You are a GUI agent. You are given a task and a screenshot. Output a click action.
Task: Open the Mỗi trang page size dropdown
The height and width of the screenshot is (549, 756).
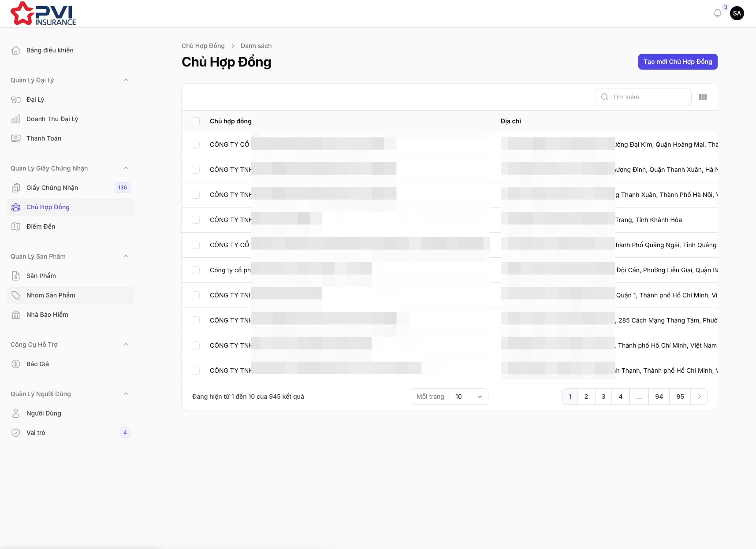point(468,397)
